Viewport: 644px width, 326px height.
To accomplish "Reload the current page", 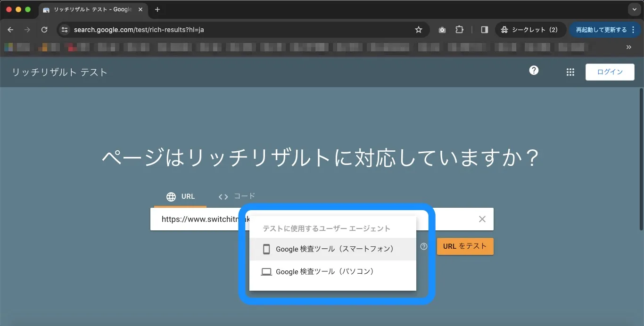I will tap(44, 30).
